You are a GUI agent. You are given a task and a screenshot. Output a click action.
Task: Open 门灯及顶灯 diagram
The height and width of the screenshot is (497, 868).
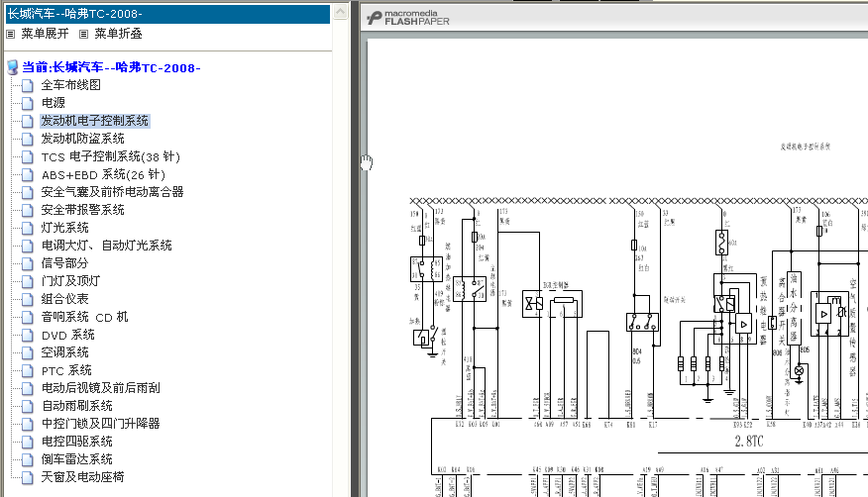pos(70,281)
